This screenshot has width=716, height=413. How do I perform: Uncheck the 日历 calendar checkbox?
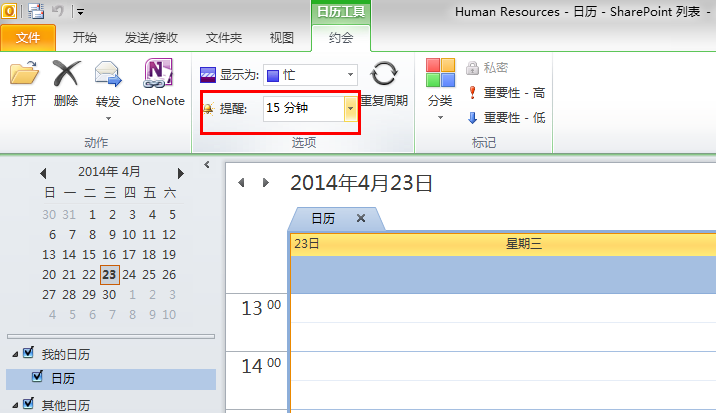pyautogui.click(x=37, y=376)
